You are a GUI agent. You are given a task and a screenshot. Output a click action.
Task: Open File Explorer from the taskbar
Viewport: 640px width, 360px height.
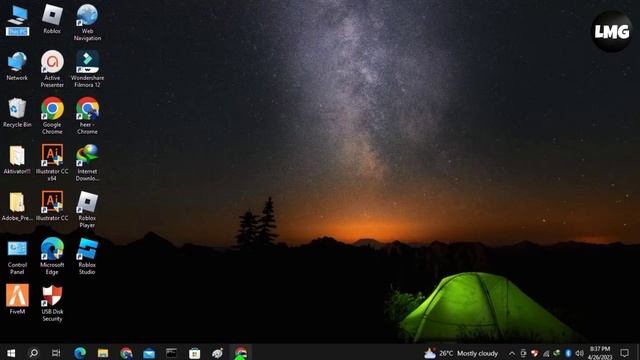pos(103,353)
